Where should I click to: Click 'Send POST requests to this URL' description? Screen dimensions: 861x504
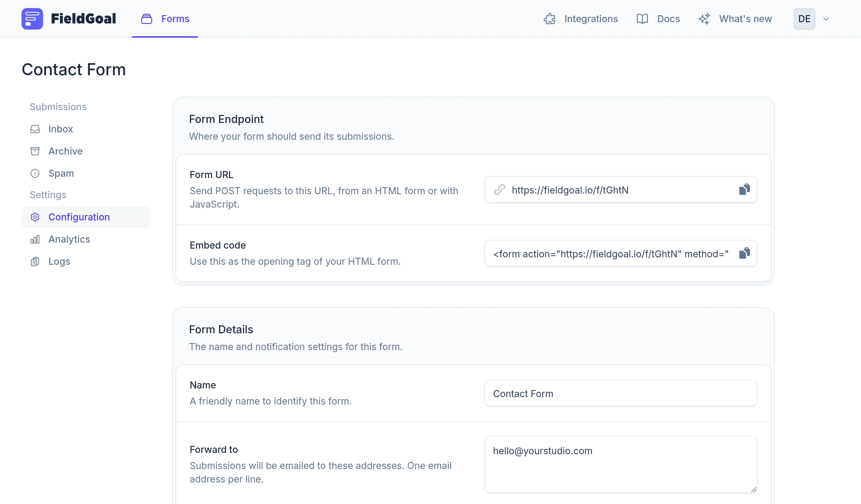click(324, 198)
